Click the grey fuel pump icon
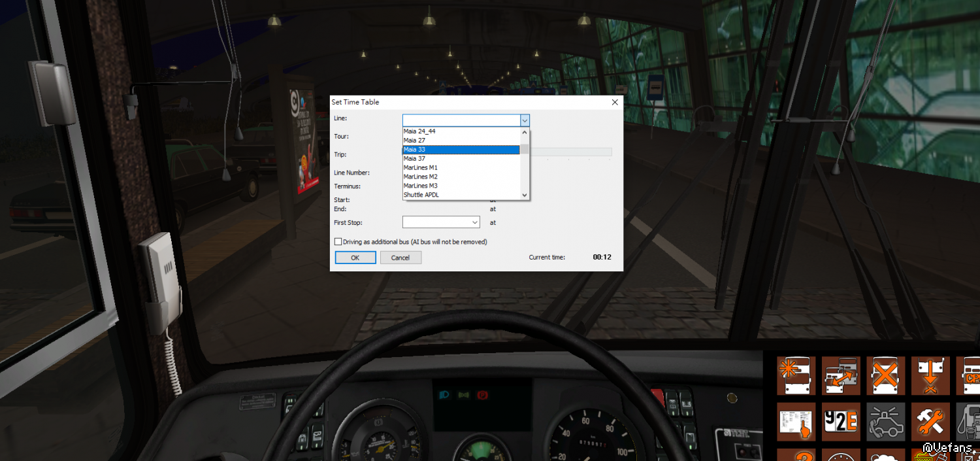This screenshot has height=461, width=980. tap(968, 422)
